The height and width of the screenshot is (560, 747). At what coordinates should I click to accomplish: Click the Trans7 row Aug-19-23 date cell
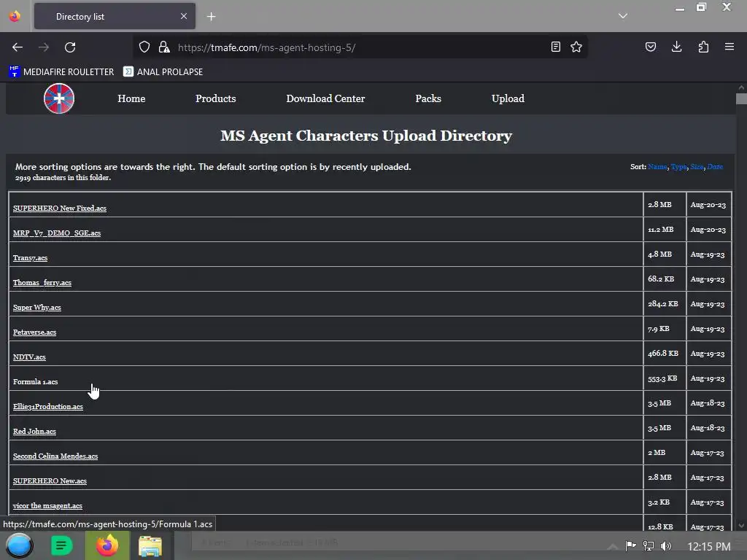pos(708,254)
